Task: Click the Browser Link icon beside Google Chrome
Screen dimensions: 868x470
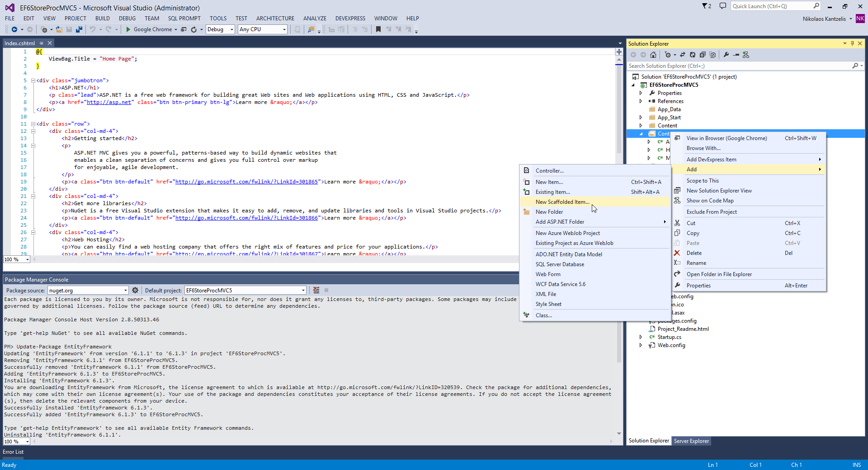Action: pos(184,29)
